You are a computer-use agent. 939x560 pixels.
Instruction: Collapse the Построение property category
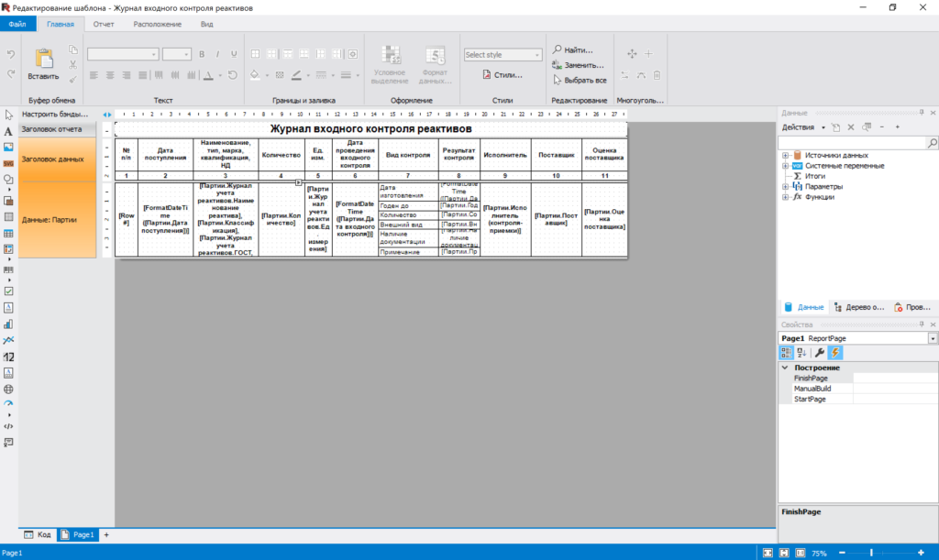coord(785,368)
